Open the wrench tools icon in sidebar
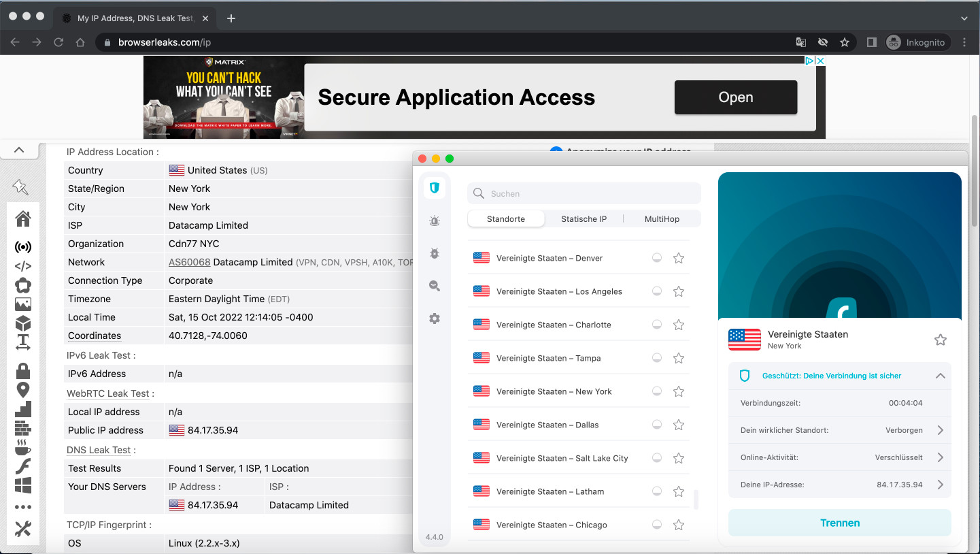The image size is (980, 554). pos(23,529)
